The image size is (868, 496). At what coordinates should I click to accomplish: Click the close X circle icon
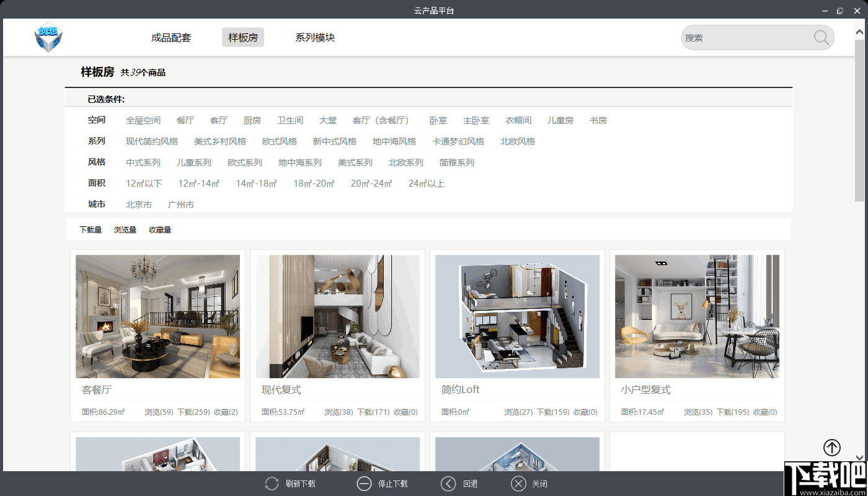click(518, 484)
